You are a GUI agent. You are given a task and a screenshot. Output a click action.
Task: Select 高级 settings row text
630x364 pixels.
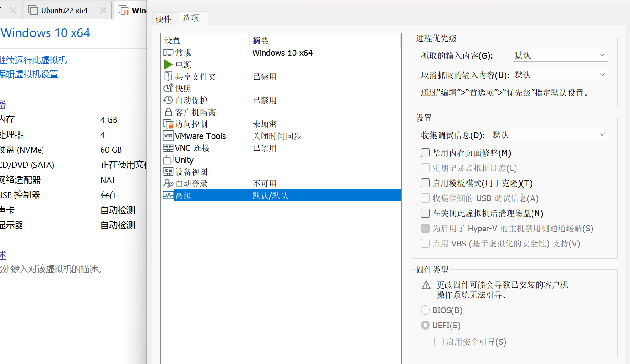183,196
